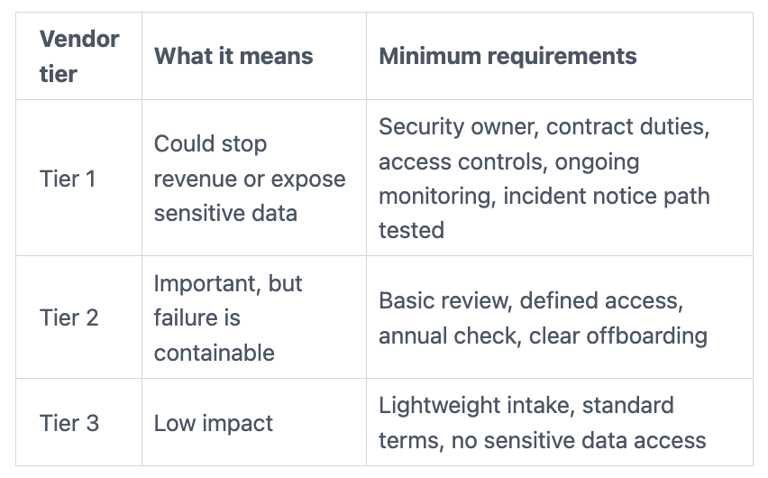The image size is (768, 478).
Task: Click the word 'tested' in Tier 1 row
Action: click(x=410, y=230)
